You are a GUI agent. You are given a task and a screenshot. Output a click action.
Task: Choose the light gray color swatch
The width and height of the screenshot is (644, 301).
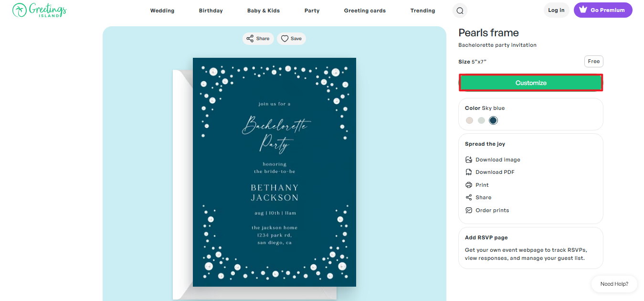[482, 120]
